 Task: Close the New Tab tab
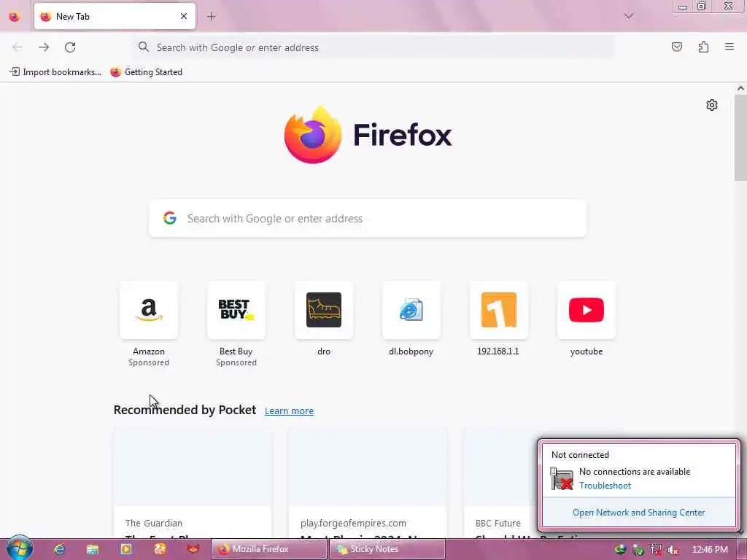point(184,16)
